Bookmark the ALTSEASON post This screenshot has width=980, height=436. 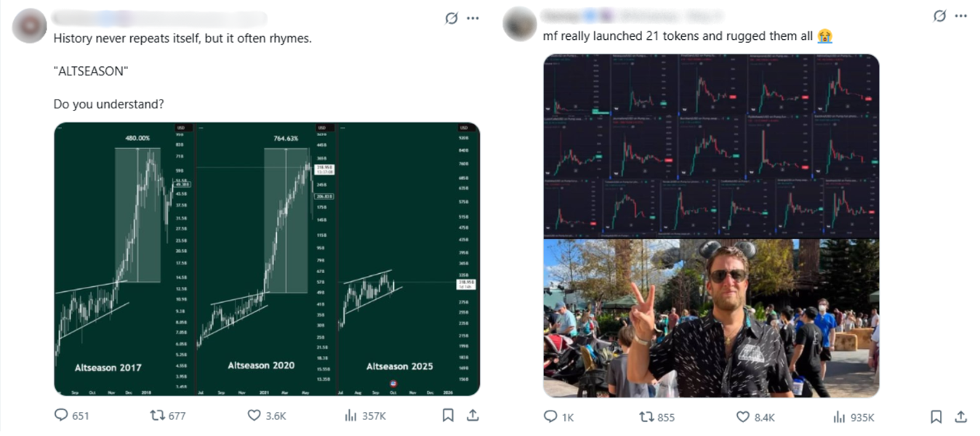click(448, 416)
